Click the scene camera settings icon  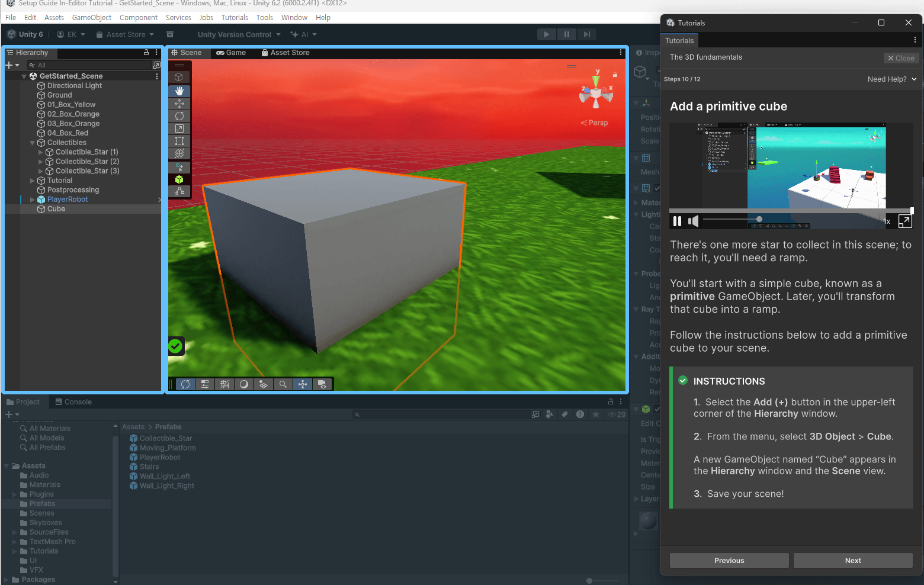pos(322,384)
